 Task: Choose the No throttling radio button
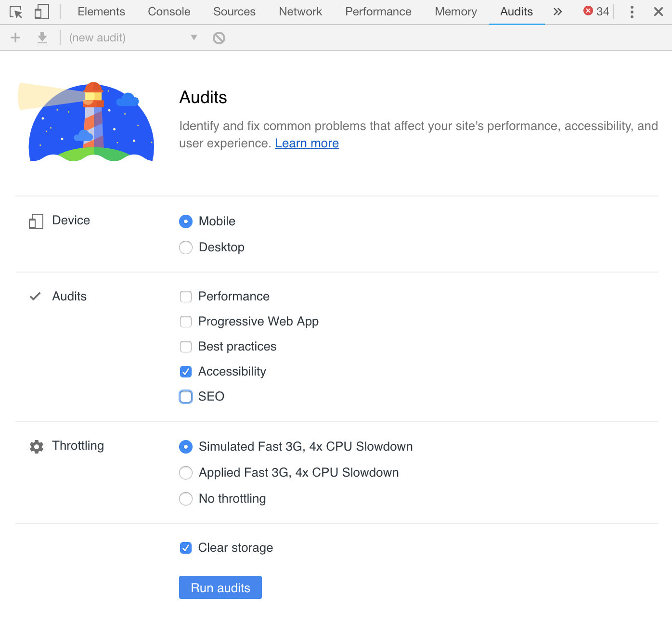point(186,499)
